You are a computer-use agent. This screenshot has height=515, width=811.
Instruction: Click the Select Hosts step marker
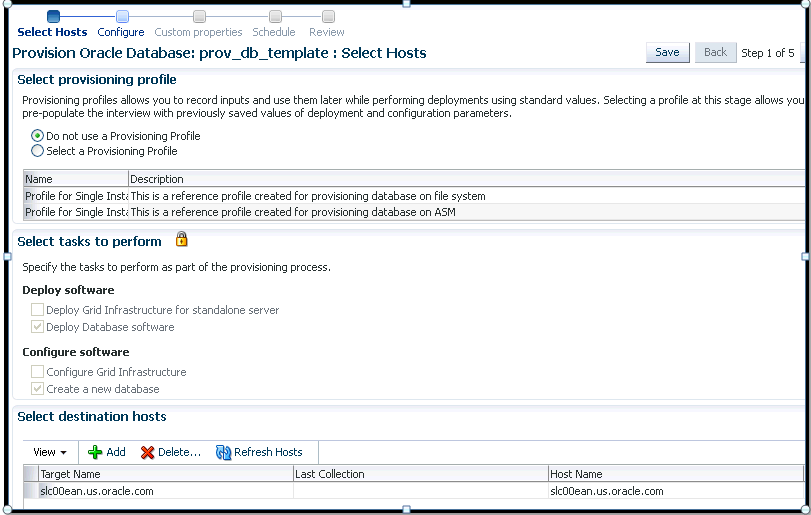[x=53, y=17]
